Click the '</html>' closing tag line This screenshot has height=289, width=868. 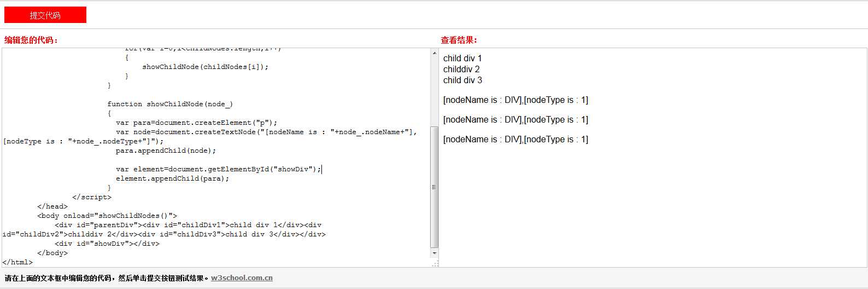(17, 262)
